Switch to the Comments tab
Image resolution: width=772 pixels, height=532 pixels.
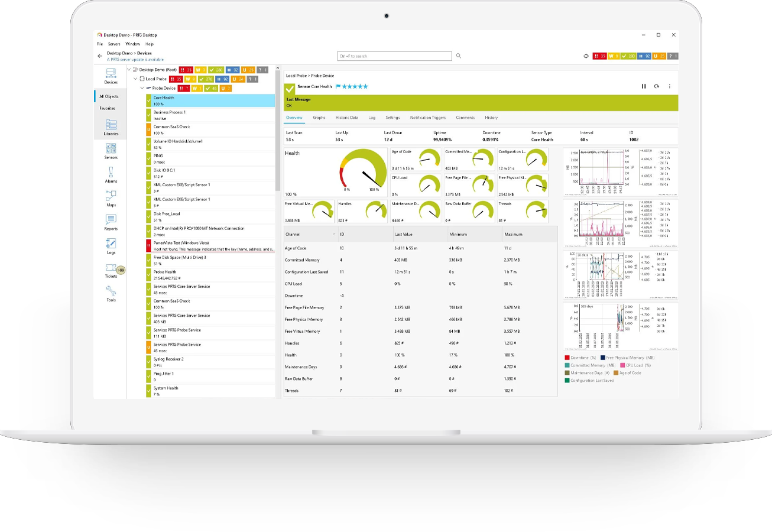coord(465,118)
